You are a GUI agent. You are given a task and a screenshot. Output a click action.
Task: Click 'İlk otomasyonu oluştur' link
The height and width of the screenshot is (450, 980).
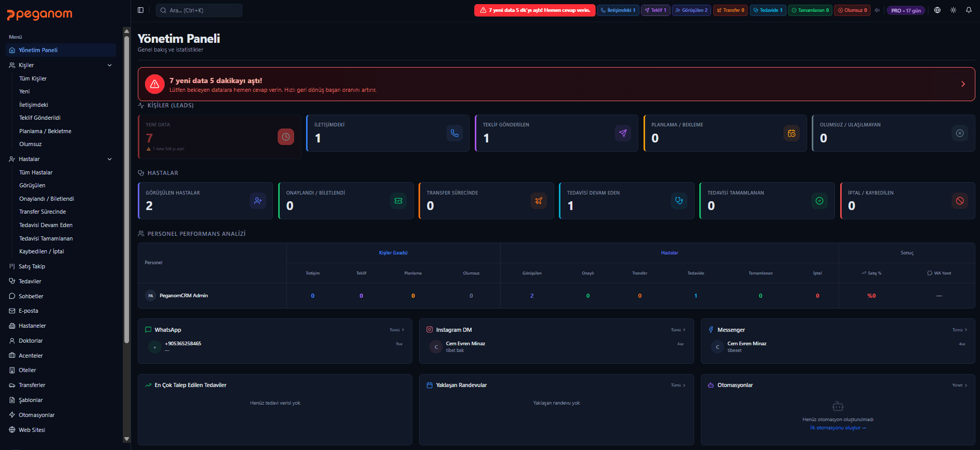(x=838, y=428)
